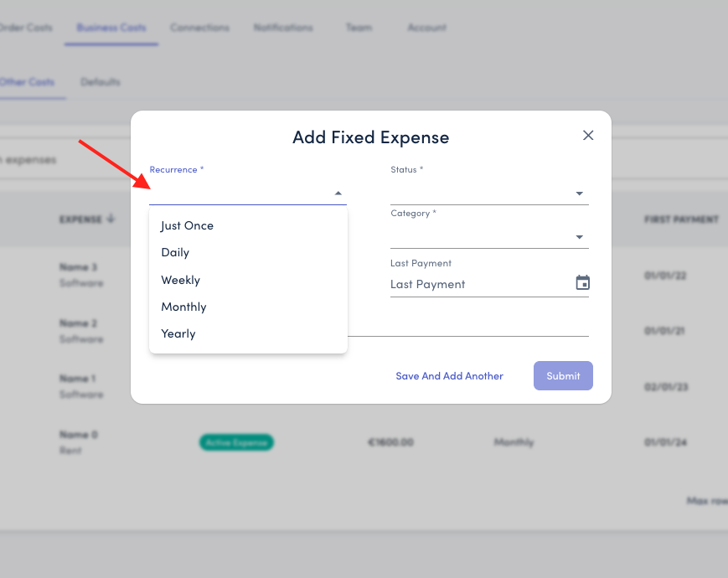Go to the Notifications tab
Image resolution: width=728 pixels, height=578 pixels.
coord(283,28)
